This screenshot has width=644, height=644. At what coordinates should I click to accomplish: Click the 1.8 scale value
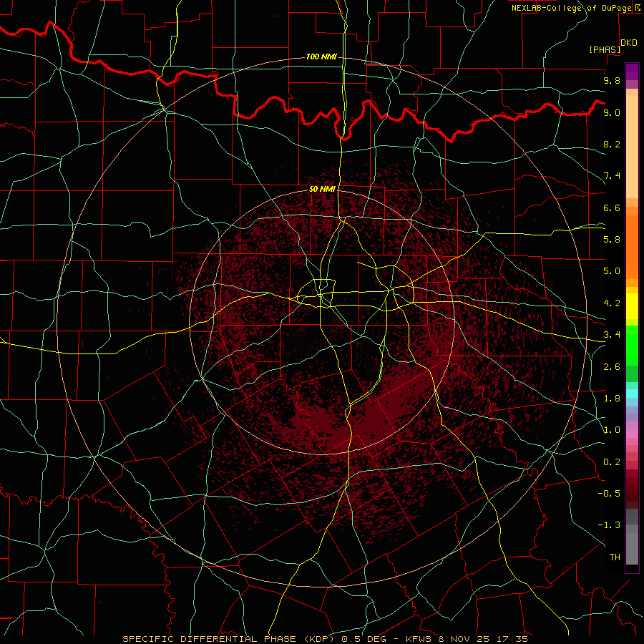point(612,398)
